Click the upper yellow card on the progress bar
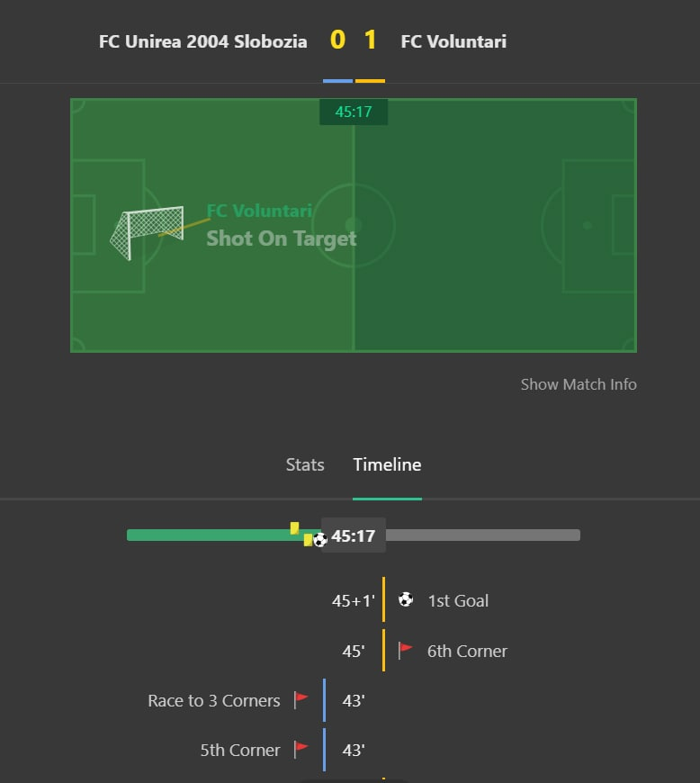The width and height of the screenshot is (700, 783). [294, 527]
